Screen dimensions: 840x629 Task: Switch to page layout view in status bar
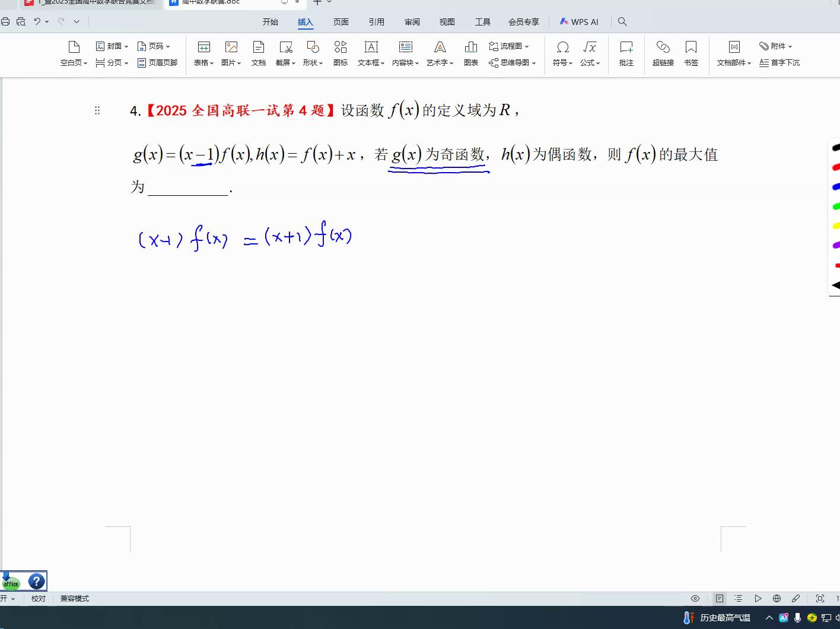[x=719, y=598]
